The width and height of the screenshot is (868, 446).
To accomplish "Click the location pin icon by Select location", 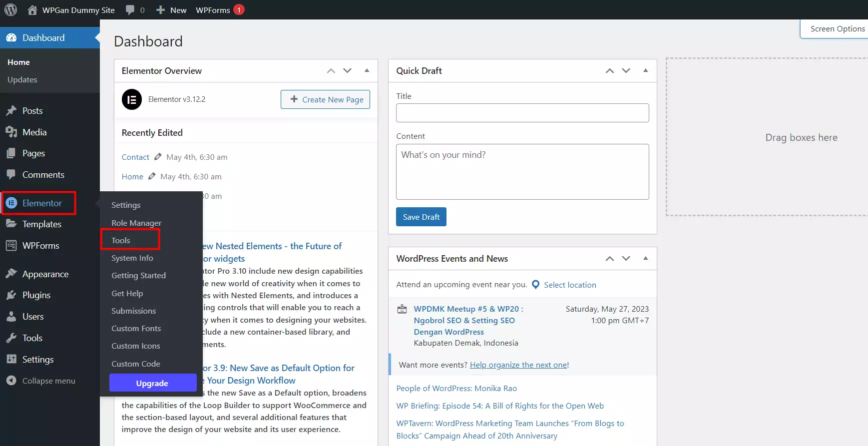I will click(x=536, y=285).
